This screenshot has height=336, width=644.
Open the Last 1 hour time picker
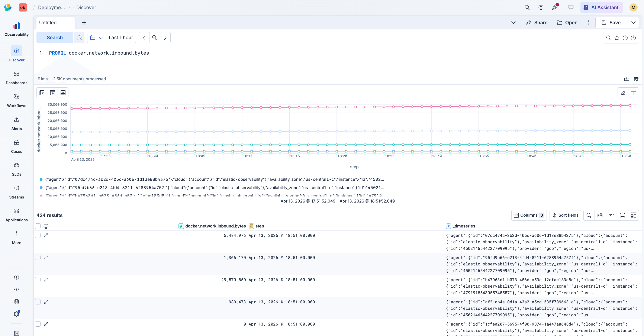[x=120, y=38]
